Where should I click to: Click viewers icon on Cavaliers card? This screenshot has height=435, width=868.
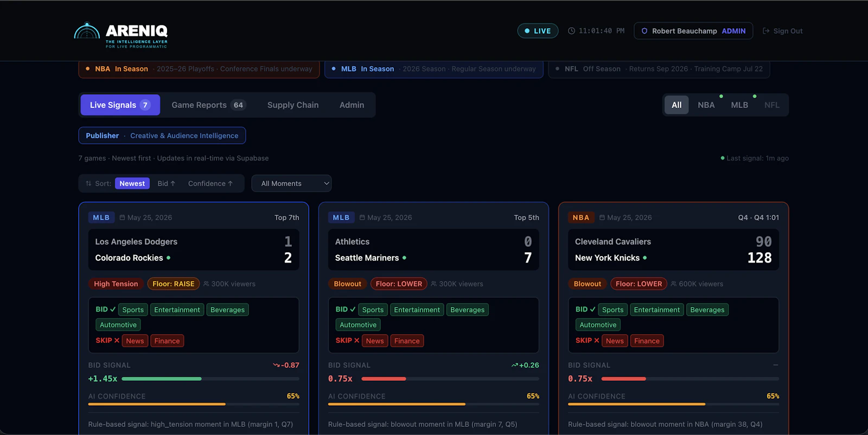(674, 284)
